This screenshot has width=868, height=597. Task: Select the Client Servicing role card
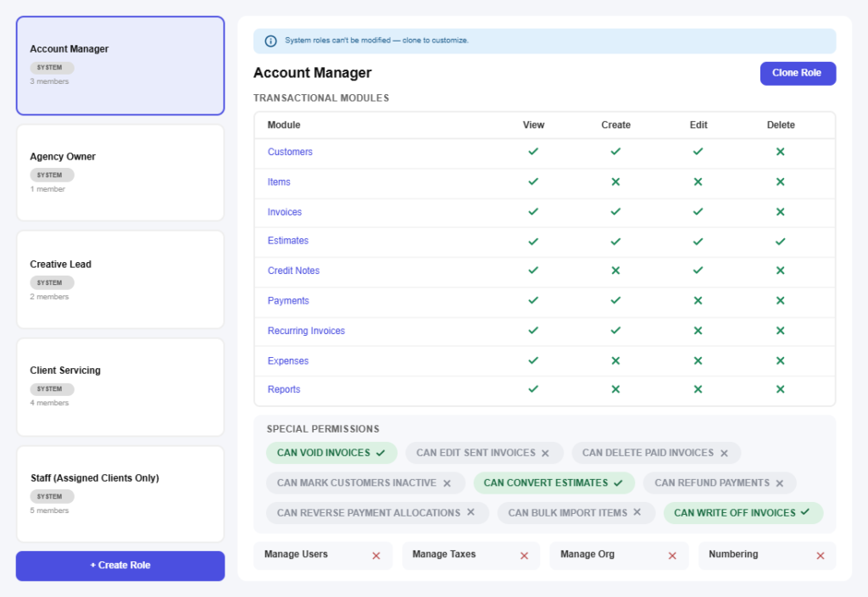[x=120, y=387]
